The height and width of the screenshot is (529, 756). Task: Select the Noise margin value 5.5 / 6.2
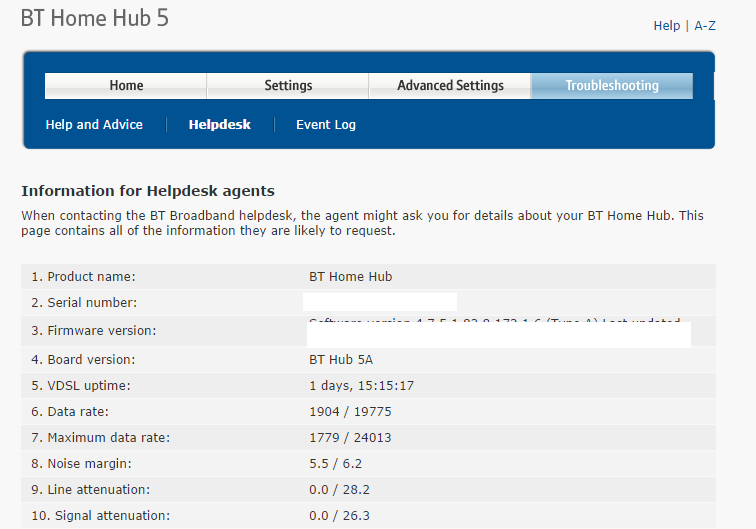[336, 464]
